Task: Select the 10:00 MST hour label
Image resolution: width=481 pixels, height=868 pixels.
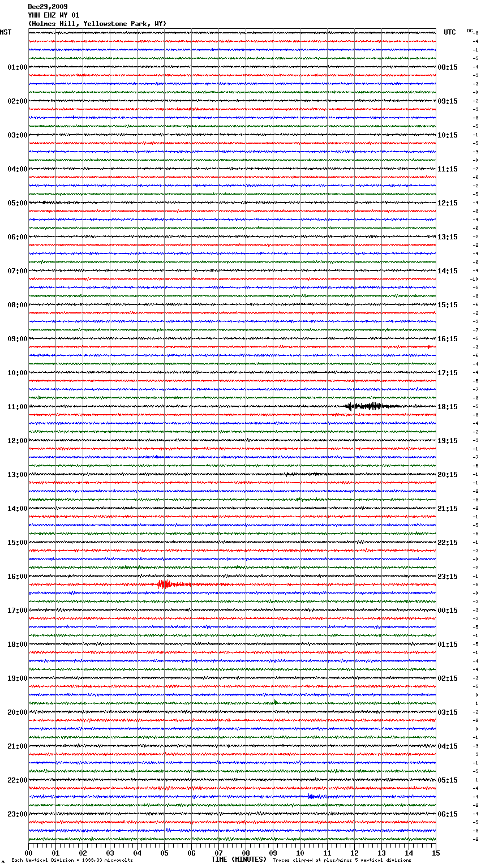Action: pos(17,373)
